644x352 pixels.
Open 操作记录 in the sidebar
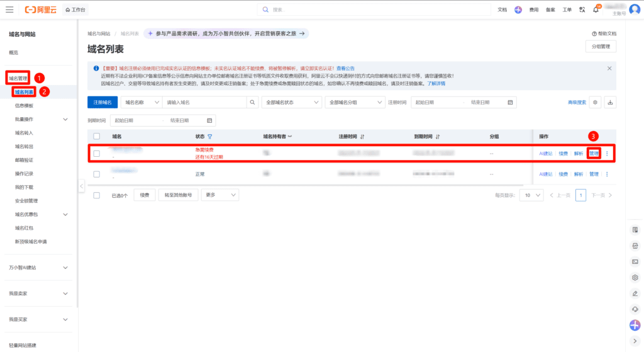25,174
